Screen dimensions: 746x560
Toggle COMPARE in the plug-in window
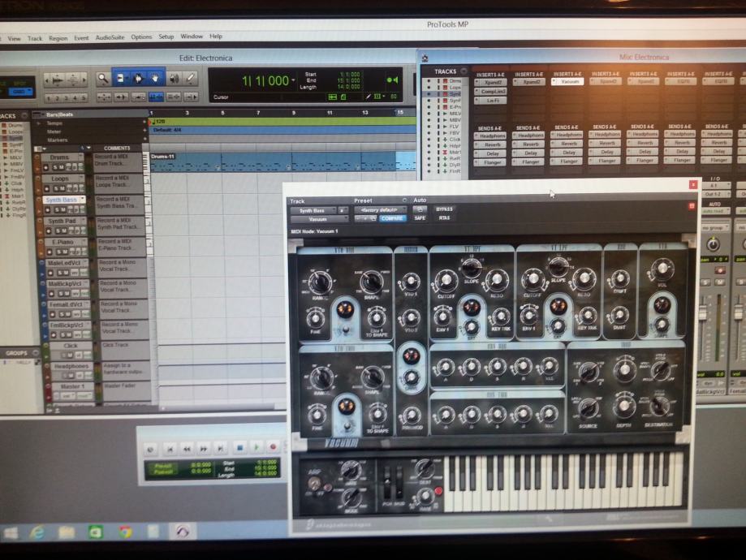click(393, 218)
